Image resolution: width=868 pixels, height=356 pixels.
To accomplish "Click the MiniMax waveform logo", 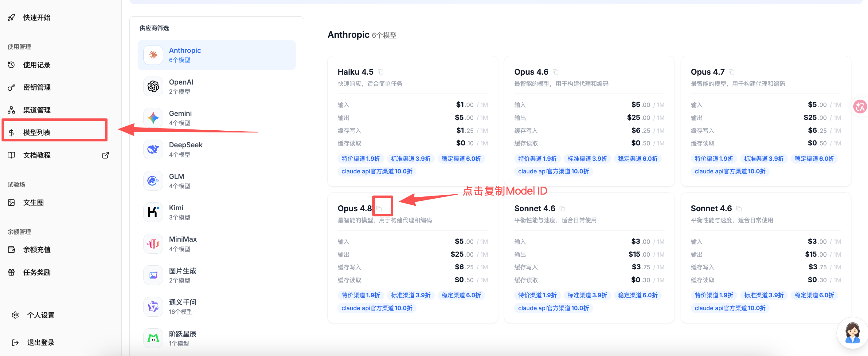I will (x=153, y=244).
